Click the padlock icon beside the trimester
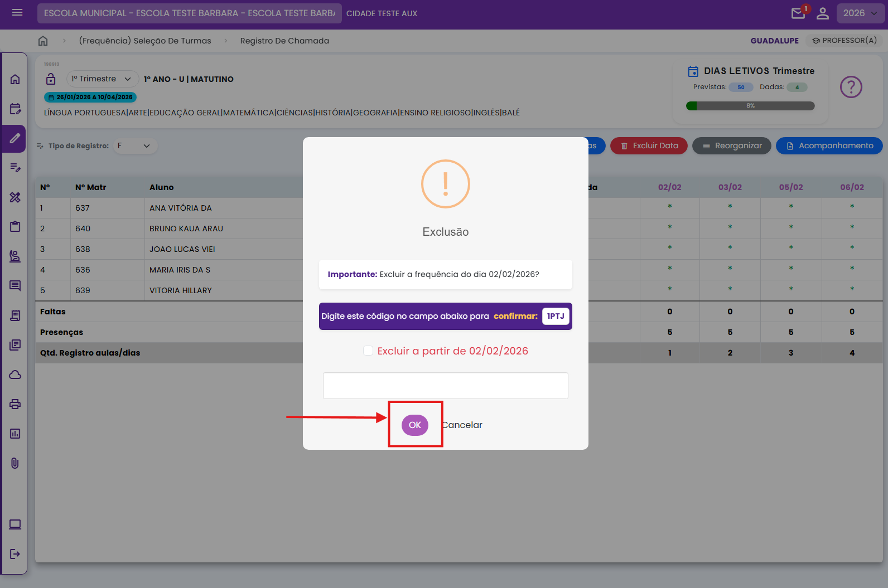 coord(51,79)
